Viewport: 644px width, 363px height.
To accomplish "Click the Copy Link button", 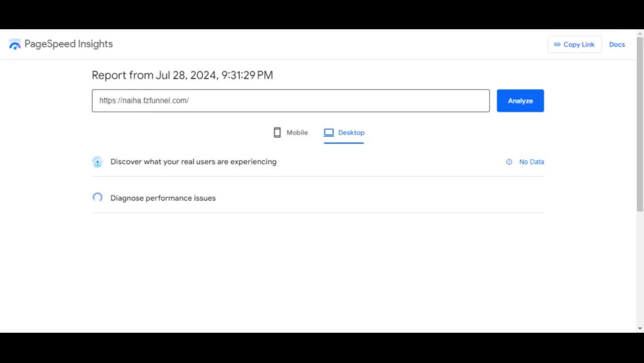I will [574, 44].
